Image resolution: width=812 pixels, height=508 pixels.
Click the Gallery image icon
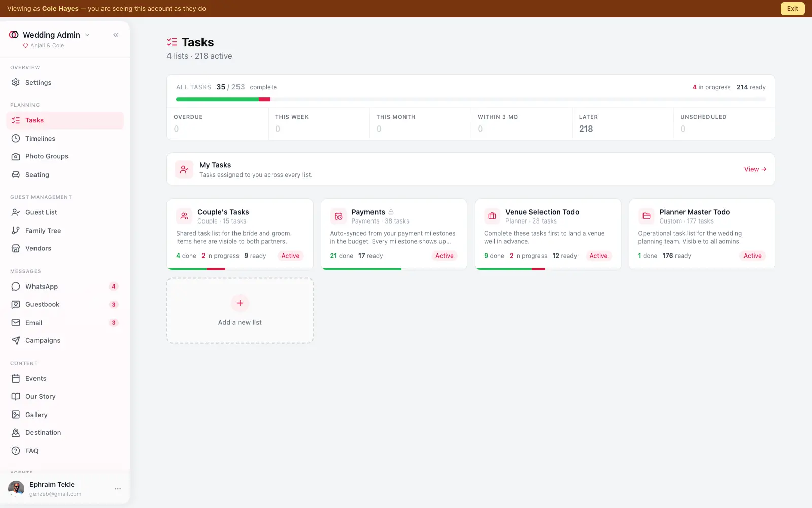click(x=16, y=415)
